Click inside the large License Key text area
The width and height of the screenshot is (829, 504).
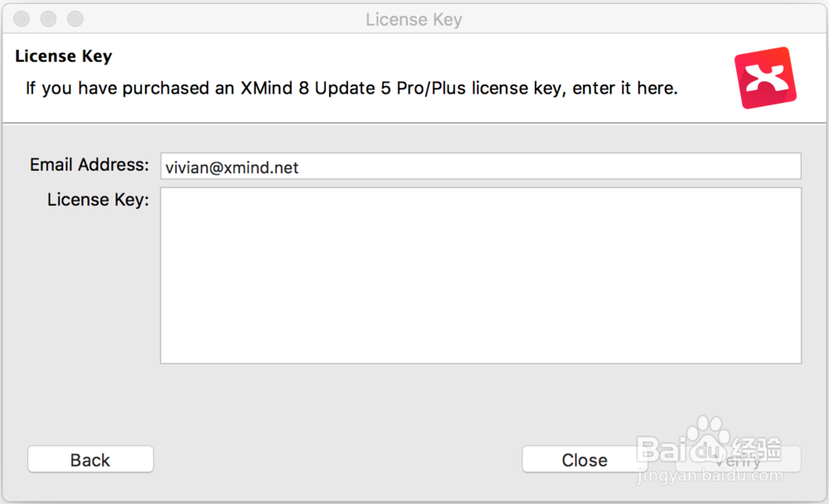pyautogui.click(x=481, y=275)
